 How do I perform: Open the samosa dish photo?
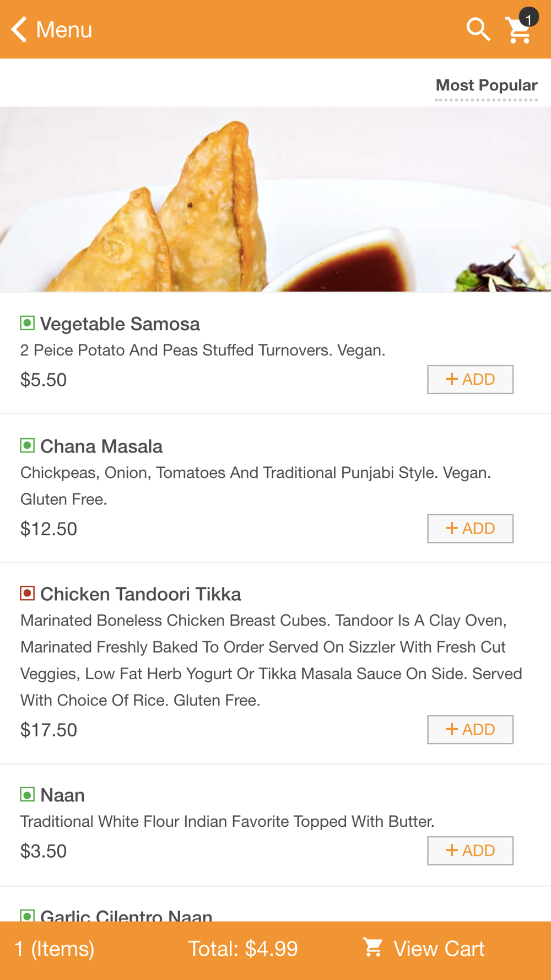coord(275,199)
